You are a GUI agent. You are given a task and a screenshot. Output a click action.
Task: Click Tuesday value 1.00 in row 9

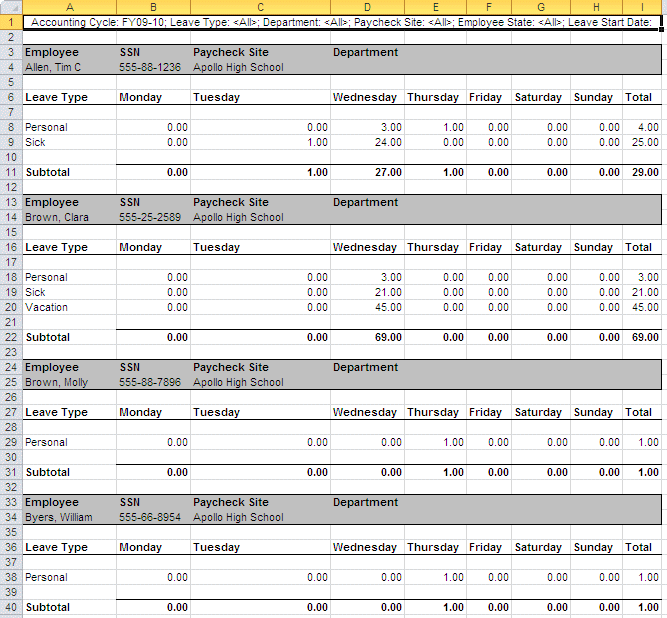coord(317,142)
